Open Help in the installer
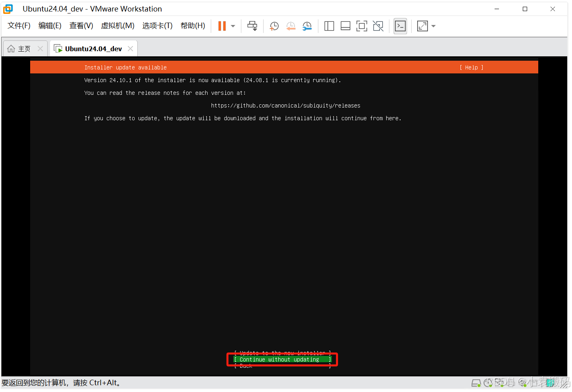572x392 pixels. 471,67
